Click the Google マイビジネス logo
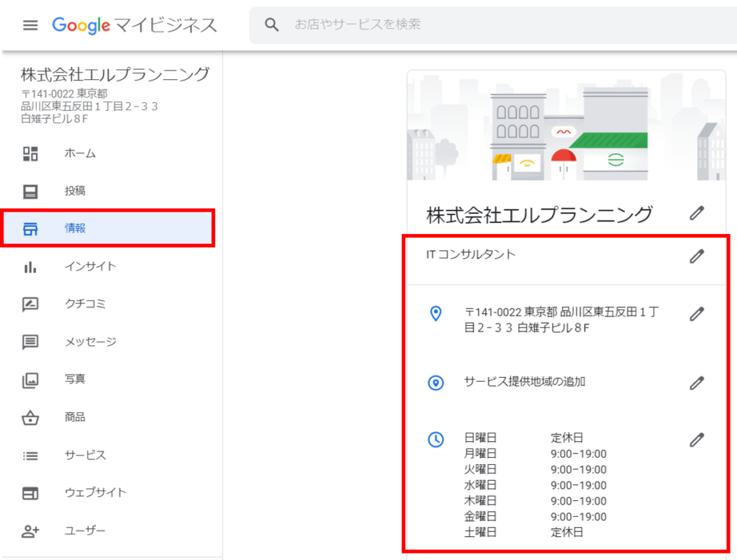 pyautogui.click(x=135, y=25)
